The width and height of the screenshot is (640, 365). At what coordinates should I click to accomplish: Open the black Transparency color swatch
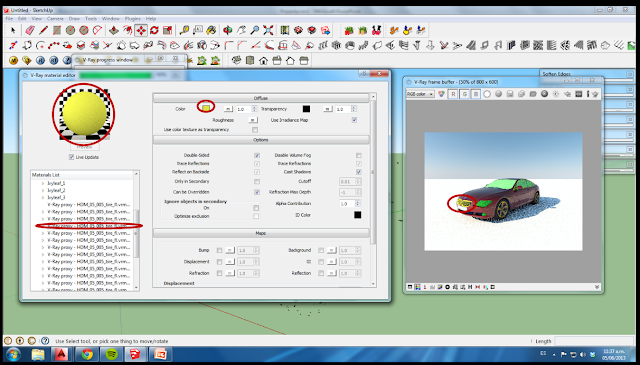tap(306, 109)
